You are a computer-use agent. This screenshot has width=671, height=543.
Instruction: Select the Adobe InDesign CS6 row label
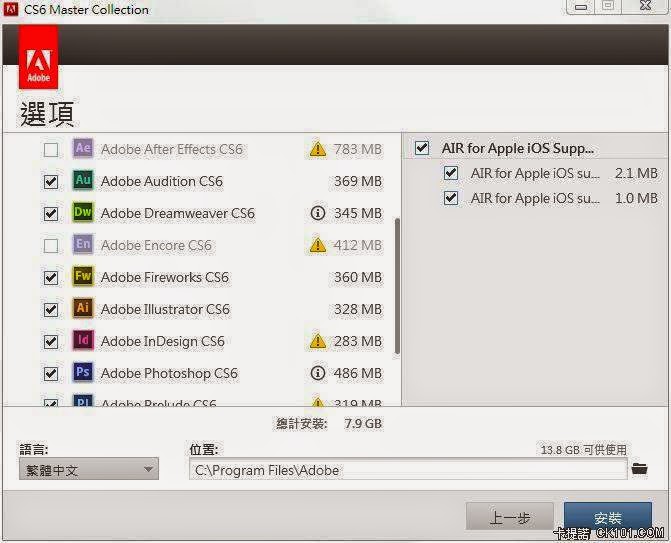(163, 341)
